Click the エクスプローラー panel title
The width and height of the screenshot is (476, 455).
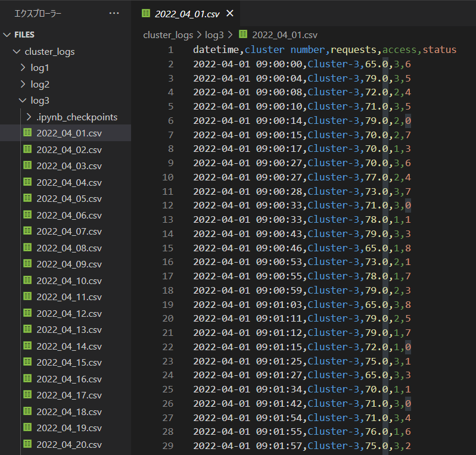(38, 14)
